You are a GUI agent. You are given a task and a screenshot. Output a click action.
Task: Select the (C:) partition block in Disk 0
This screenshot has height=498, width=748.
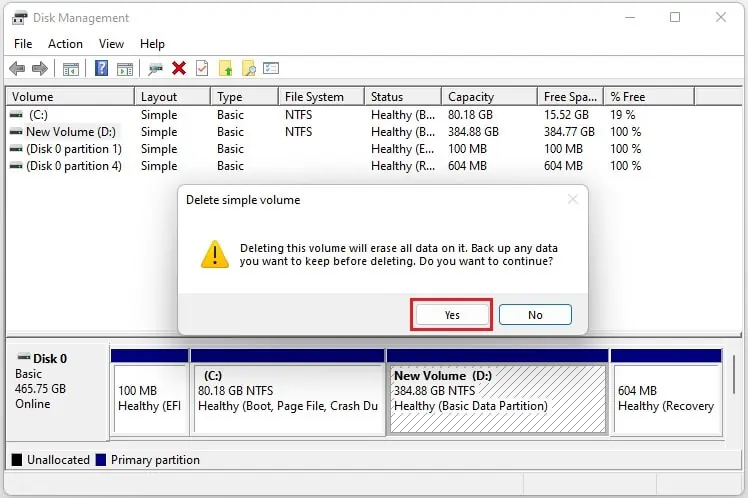287,397
